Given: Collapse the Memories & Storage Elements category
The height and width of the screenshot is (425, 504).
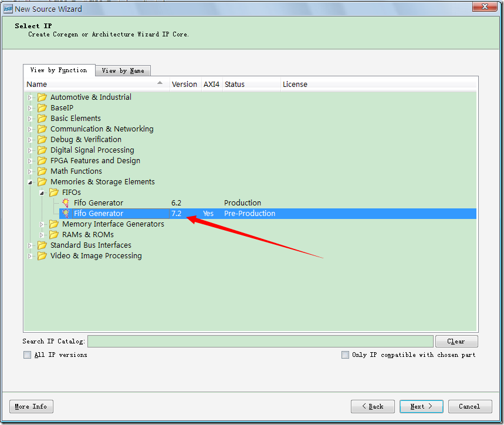Looking at the screenshot, I should point(30,182).
